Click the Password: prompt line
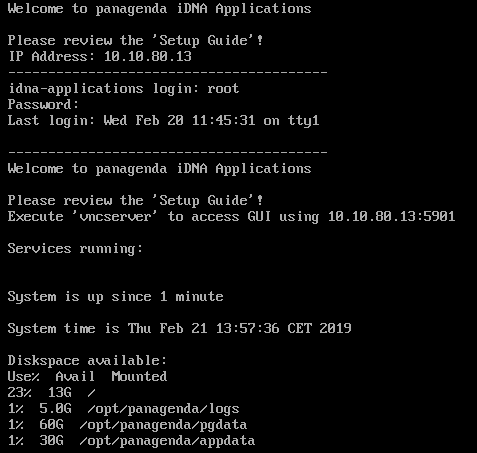 coord(43,104)
